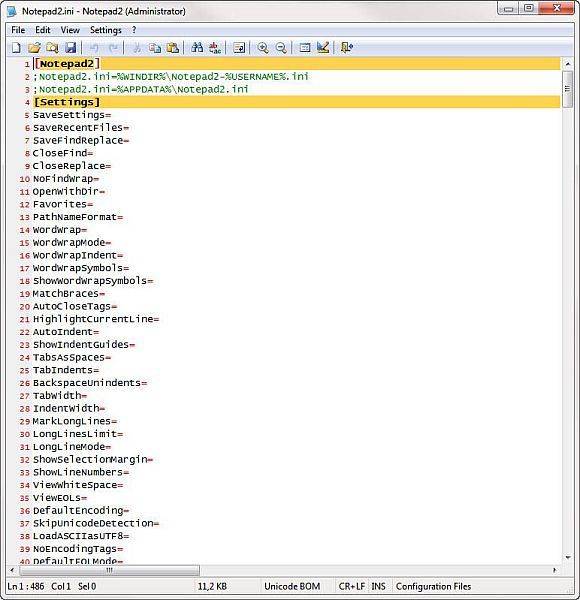
Task: Click the 'Unicode BOM' encoding status
Action: coord(292,586)
